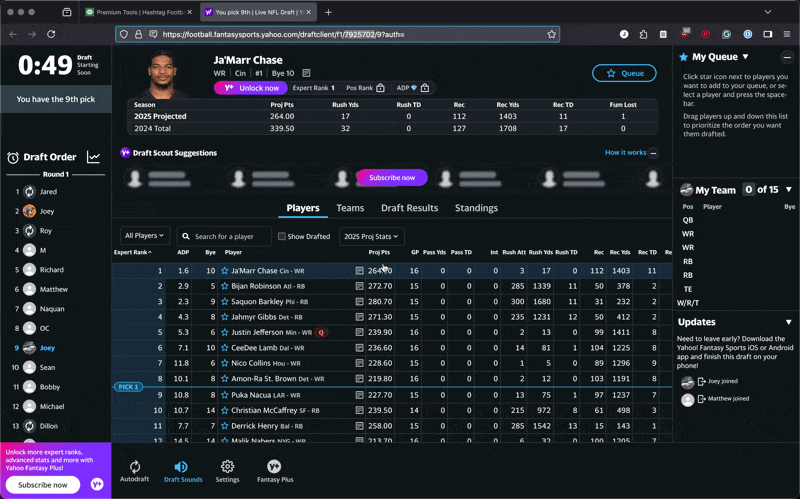
Task: Click the Yahoo Plus round logo in banner
Action: pyautogui.click(x=97, y=484)
